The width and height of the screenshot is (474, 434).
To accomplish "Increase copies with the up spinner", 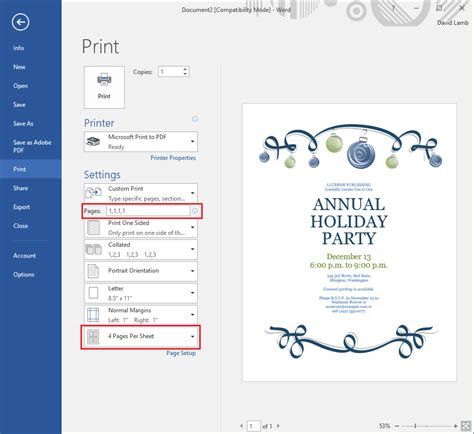I will pos(185,69).
